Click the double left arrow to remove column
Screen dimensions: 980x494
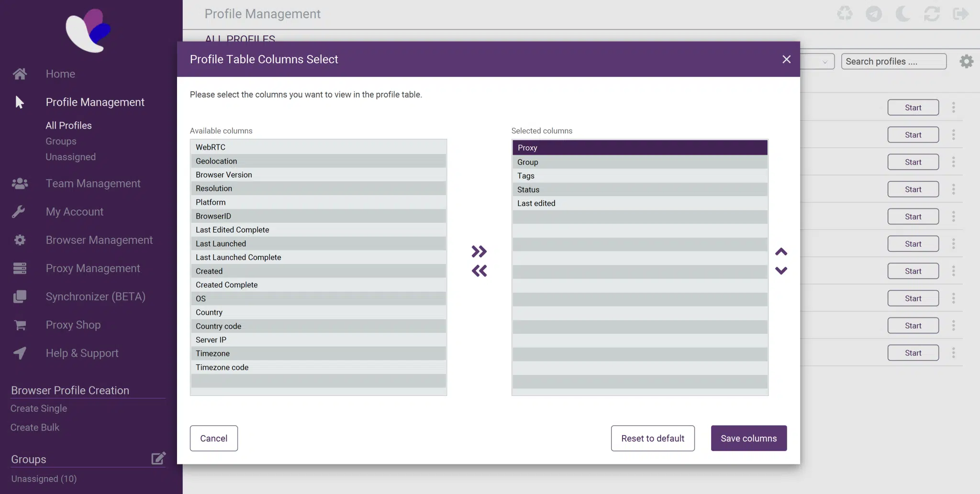479,271
